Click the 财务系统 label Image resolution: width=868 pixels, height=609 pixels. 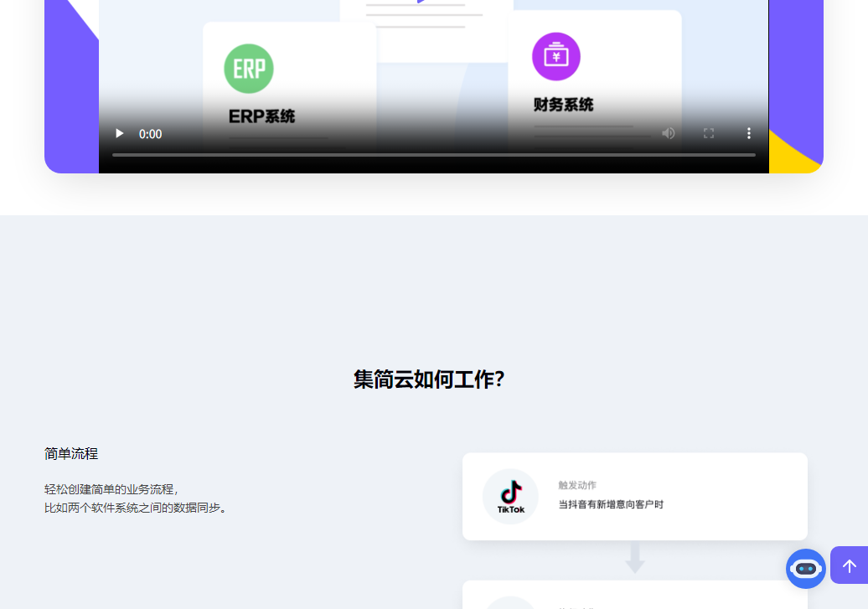point(563,105)
